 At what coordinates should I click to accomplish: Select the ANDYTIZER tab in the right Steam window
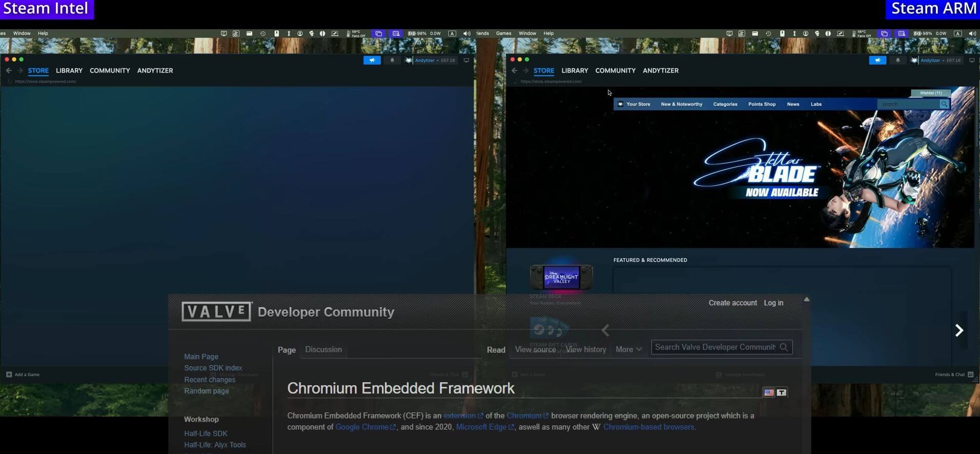[661, 71]
